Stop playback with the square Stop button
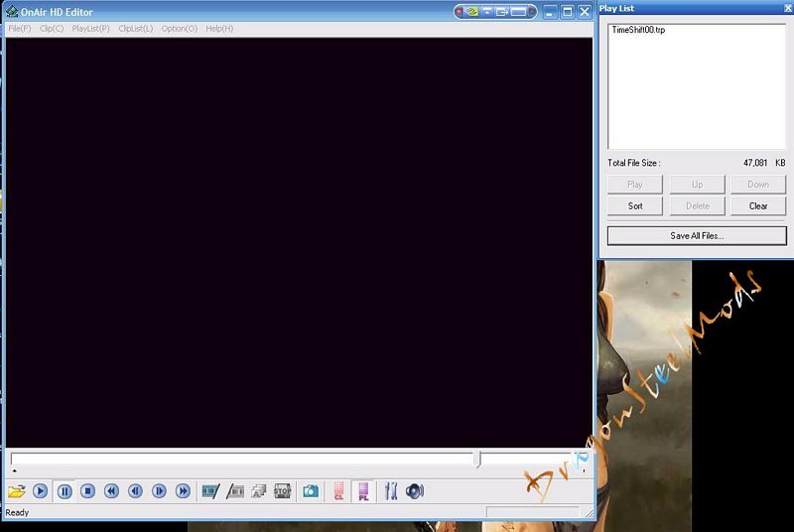The height and width of the screenshot is (532, 794). tap(88, 491)
